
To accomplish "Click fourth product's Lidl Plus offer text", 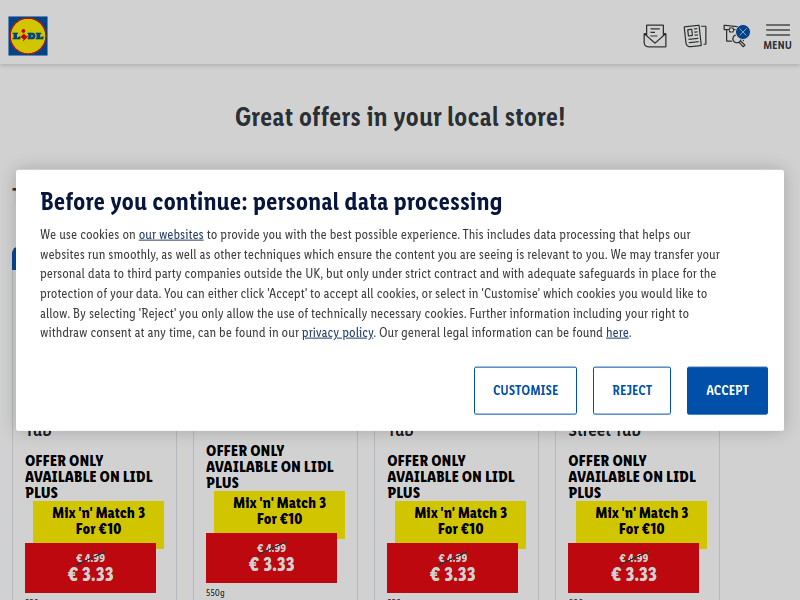I will [x=632, y=476].
